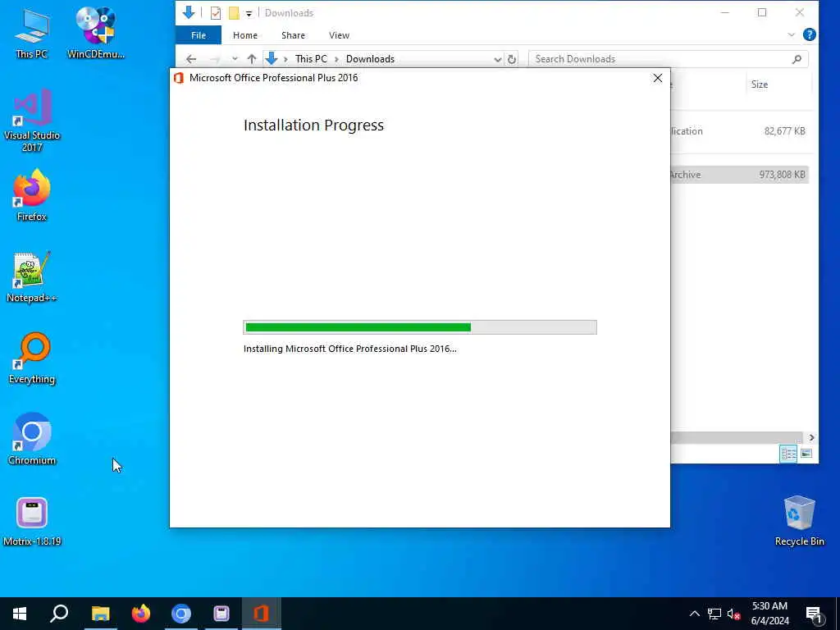Expand address bar history dropdown
The width and height of the screenshot is (840, 630).
coord(497,59)
